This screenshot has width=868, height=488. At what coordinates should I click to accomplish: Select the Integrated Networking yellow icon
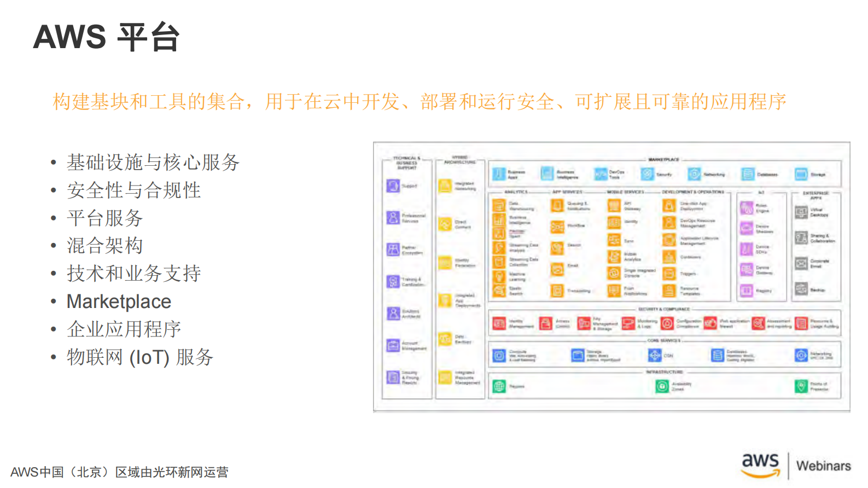(445, 186)
